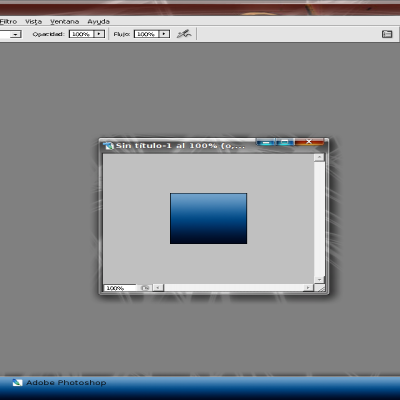The height and width of the screenshot is (400, 400).
Task: Expand the Opacidad slider arrow
Action: pos(99,34)
